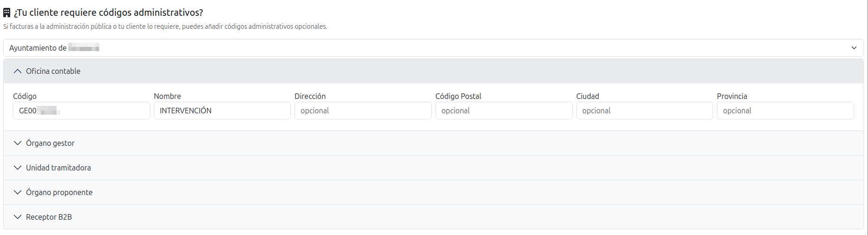Click the building icon beside the heading

pos(7,13)
